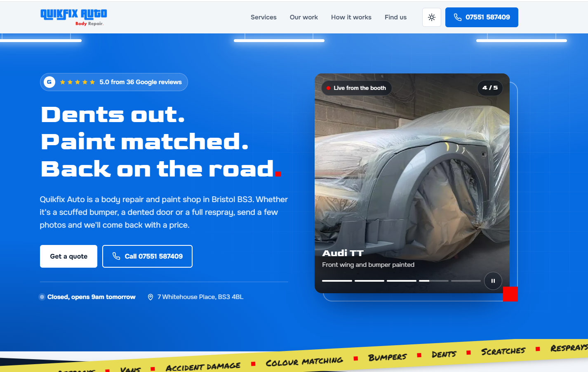Click DENTS on the yellow tape

click(444, 354)
